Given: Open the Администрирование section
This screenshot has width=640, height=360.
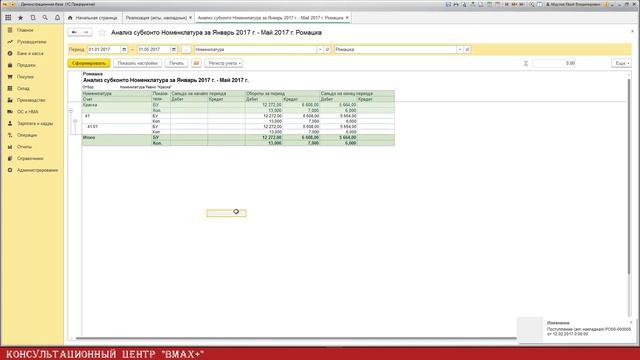Looking at the screenshot, I should 37,170.
